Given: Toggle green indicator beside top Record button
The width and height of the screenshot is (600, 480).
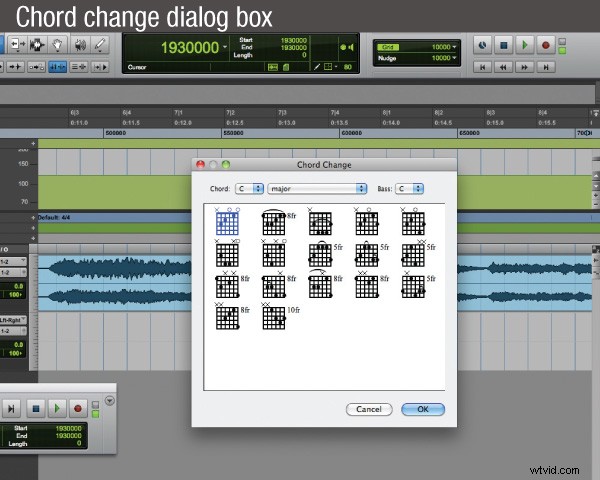Looking at the screenshot, I should 562,51.
